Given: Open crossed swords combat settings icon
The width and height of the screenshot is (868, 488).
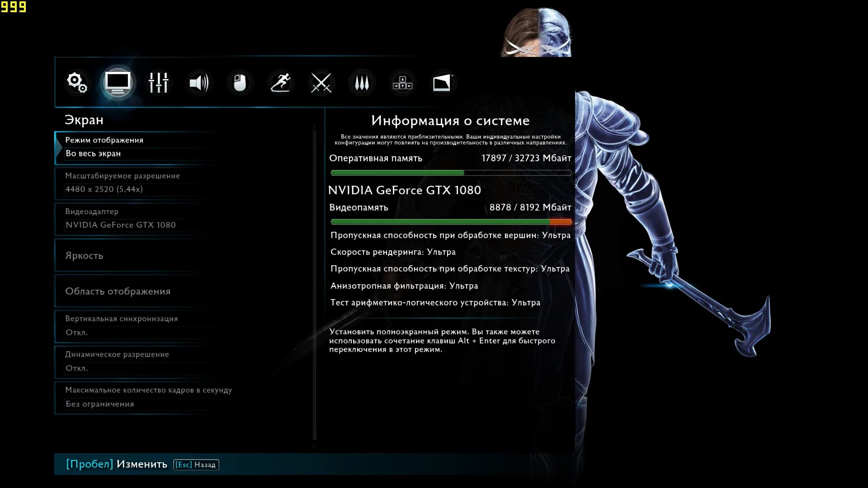Looking at the screenshot, I should point(321,83).
